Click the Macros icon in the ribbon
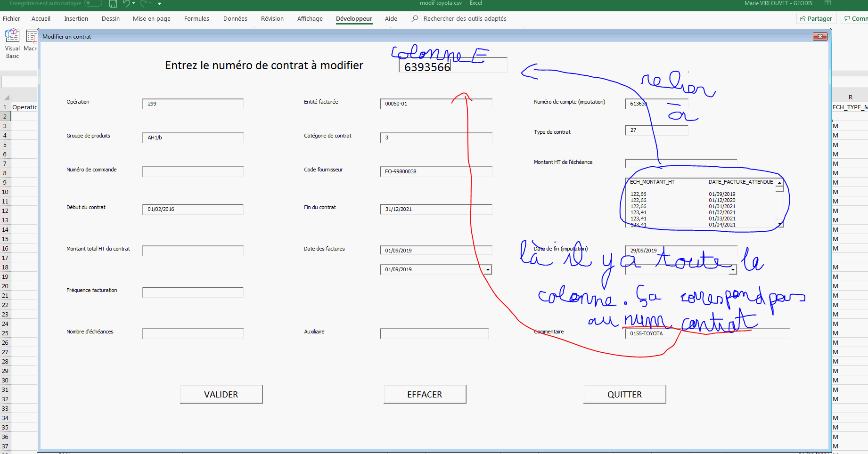This screenshot has width=868, height=454. click(31, 41)
